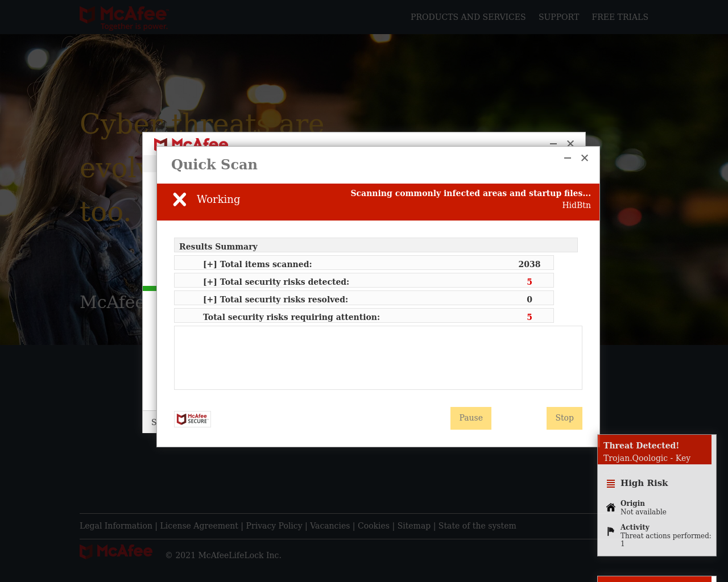The width and height of the screenshot is (728, 582).
Task: Open Vacancies footer link
Action: [330, 526]
